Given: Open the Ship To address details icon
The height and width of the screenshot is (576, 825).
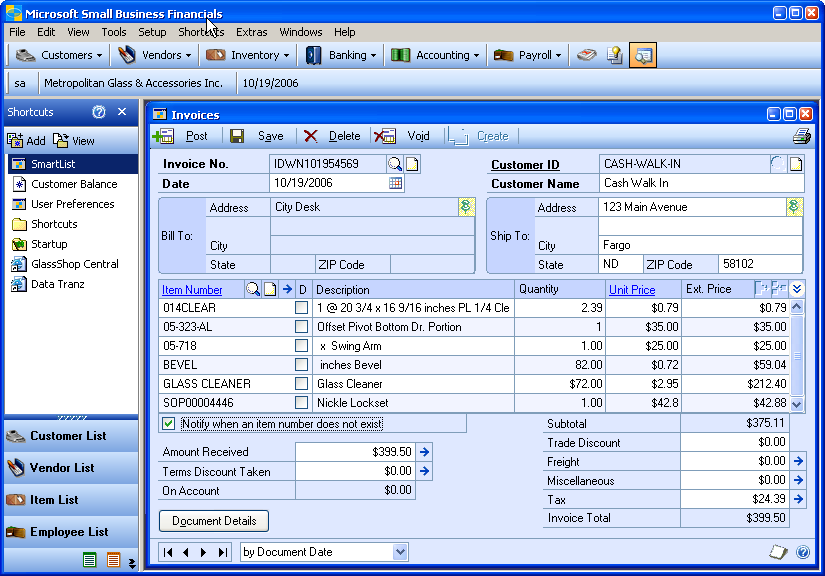Looking at the screenshot, I should [x=794, y=207].
